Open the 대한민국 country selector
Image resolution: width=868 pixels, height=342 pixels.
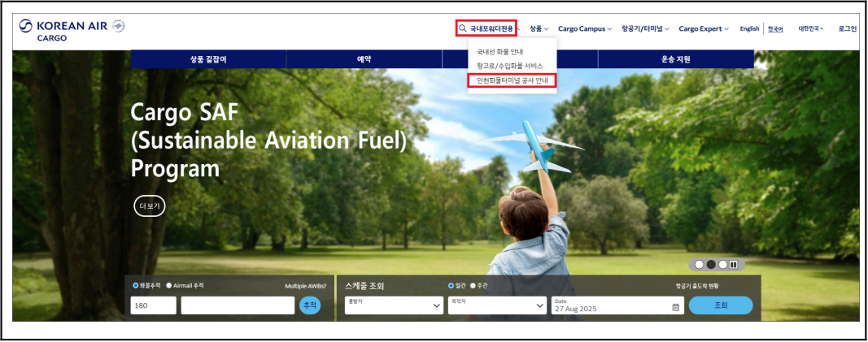coord(811,28)
